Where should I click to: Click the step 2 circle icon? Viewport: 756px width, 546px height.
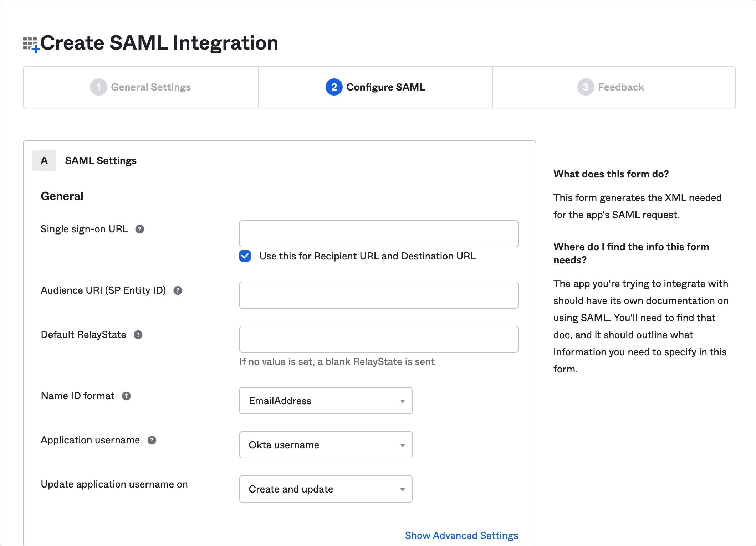coord(334,87)
